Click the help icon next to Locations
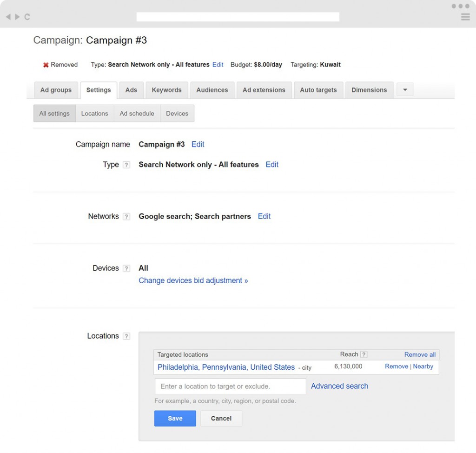 [126, 336]
